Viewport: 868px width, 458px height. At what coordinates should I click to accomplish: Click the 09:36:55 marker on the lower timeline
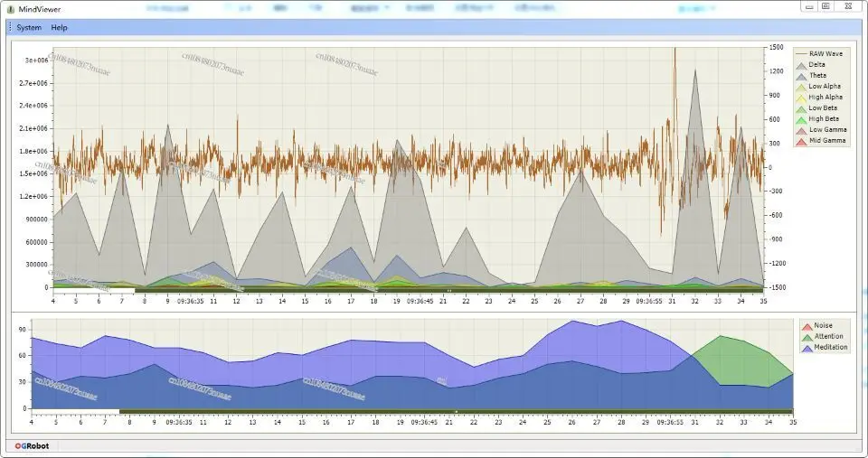670,422
